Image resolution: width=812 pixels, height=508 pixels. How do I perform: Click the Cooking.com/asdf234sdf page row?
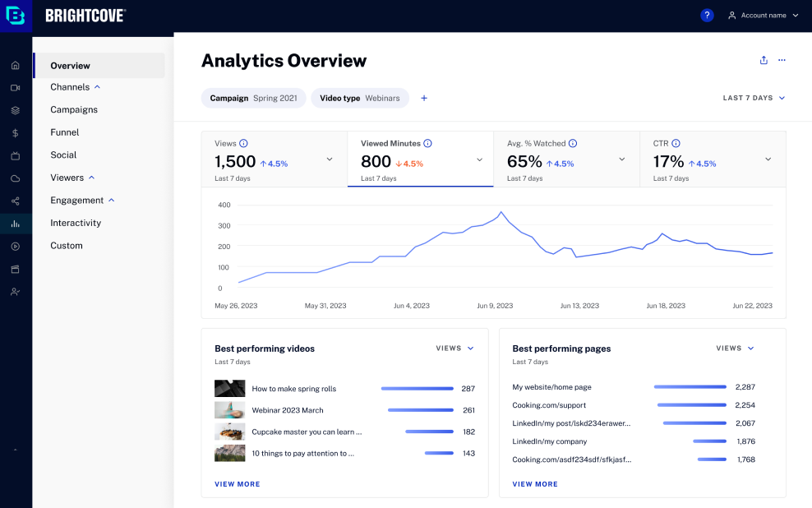point(634,460)
